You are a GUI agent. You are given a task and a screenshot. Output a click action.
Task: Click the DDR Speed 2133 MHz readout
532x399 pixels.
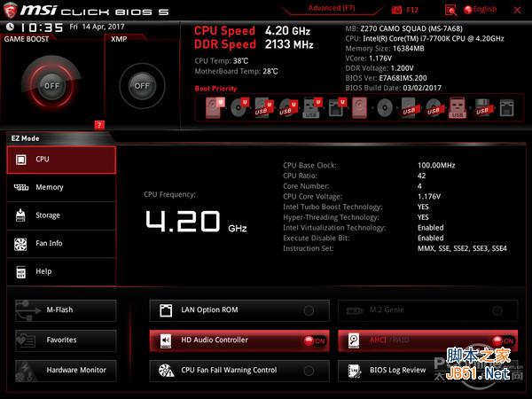254,44
